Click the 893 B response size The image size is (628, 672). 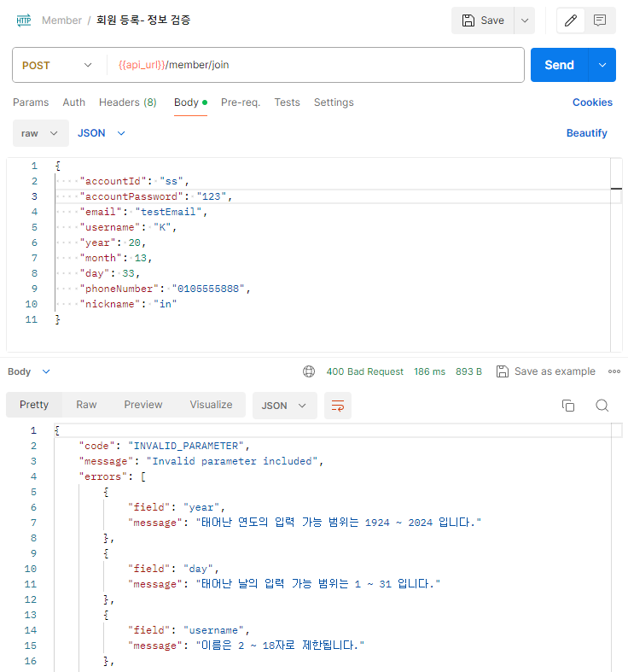[x=468, y=371]
